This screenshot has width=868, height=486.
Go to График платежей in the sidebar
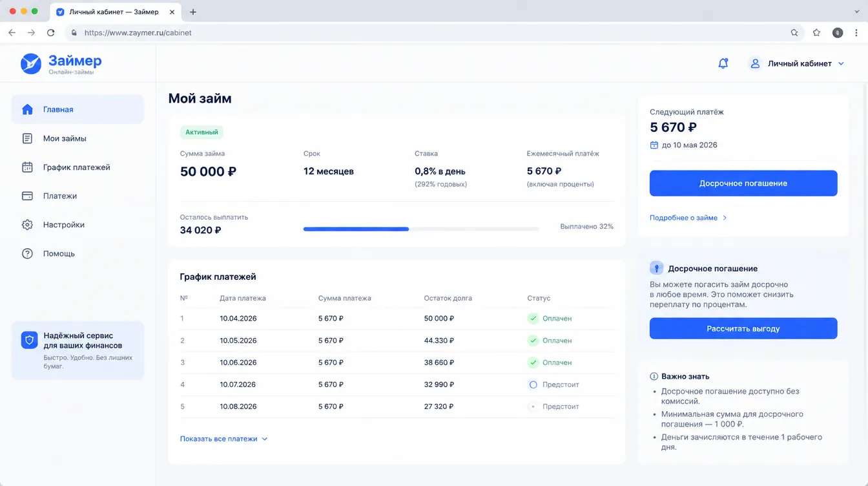coord(77,167)
